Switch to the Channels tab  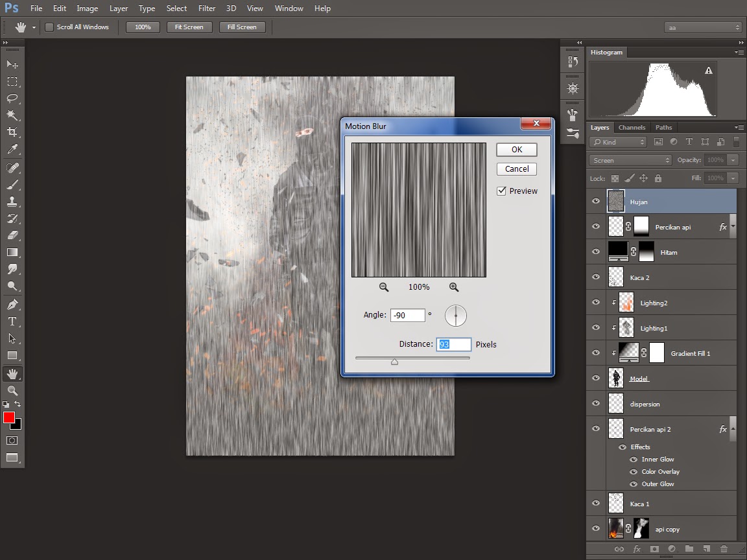click(632, 128)
